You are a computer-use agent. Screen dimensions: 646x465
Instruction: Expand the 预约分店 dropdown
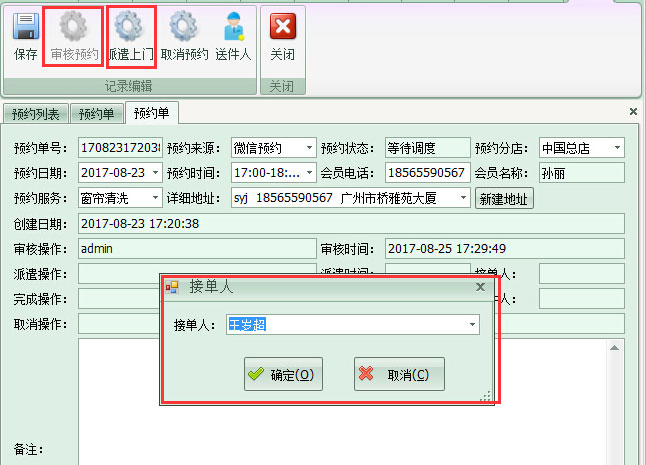[617, 148]
